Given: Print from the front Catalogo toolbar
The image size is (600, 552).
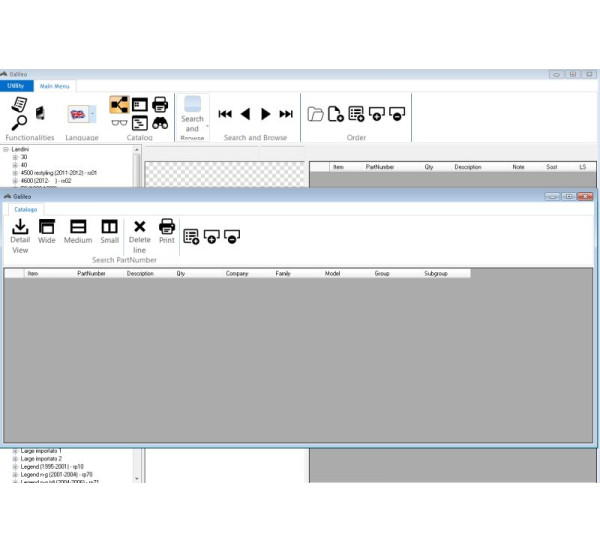Looking at the screenshot, I should coord(167,226).
